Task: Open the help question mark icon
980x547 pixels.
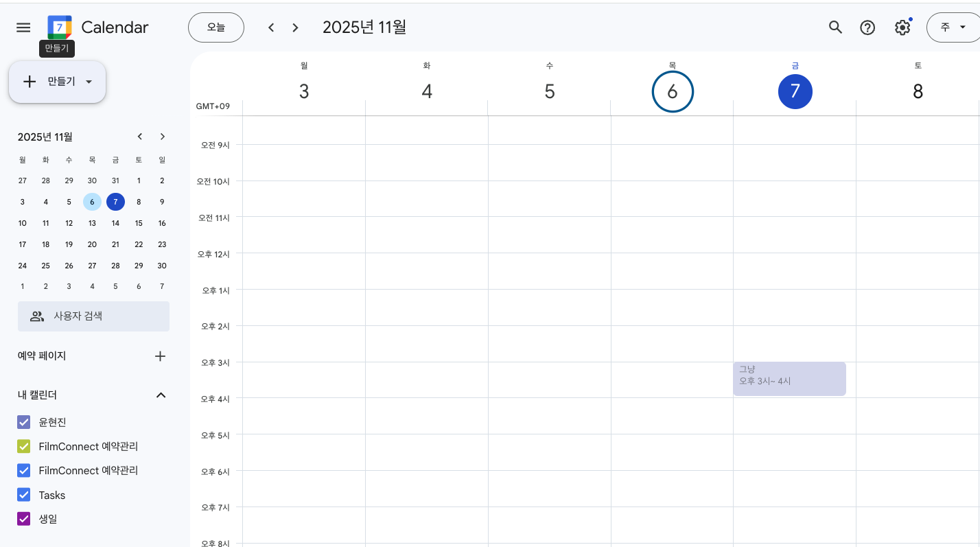Action: pos(867,27)
